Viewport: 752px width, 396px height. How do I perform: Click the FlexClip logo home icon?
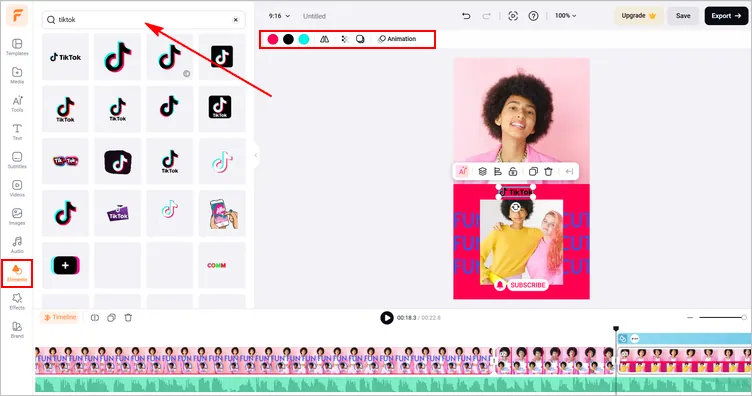(17, 15)
